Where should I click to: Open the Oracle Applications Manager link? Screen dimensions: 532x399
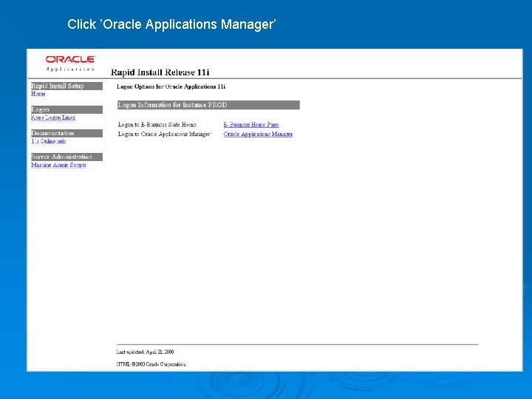coord(258,134)
